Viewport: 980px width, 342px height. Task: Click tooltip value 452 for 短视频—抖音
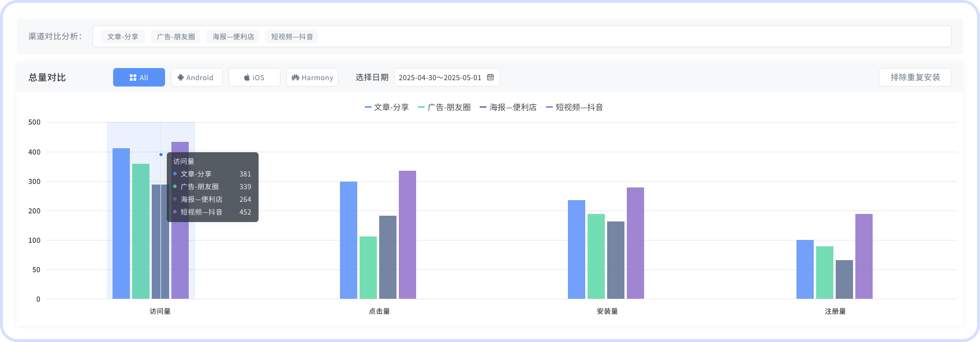click(x=245, y=212)
